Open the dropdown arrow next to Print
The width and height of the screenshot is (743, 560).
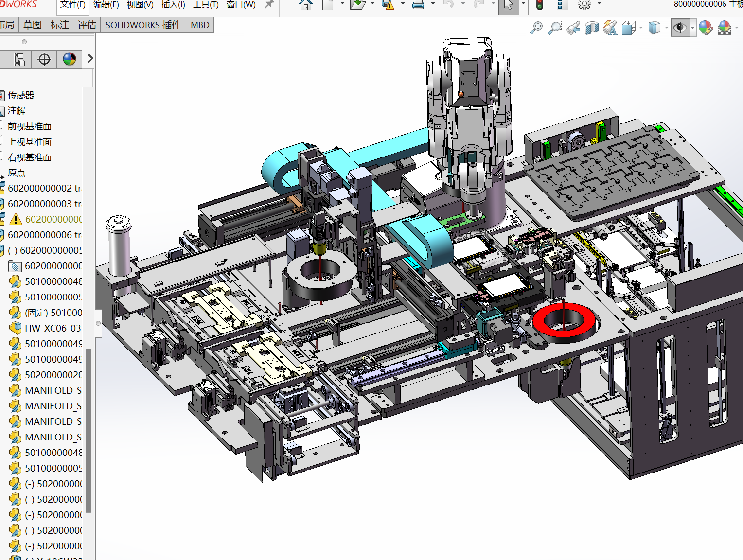pyautogui.click(x=433, y=4)
